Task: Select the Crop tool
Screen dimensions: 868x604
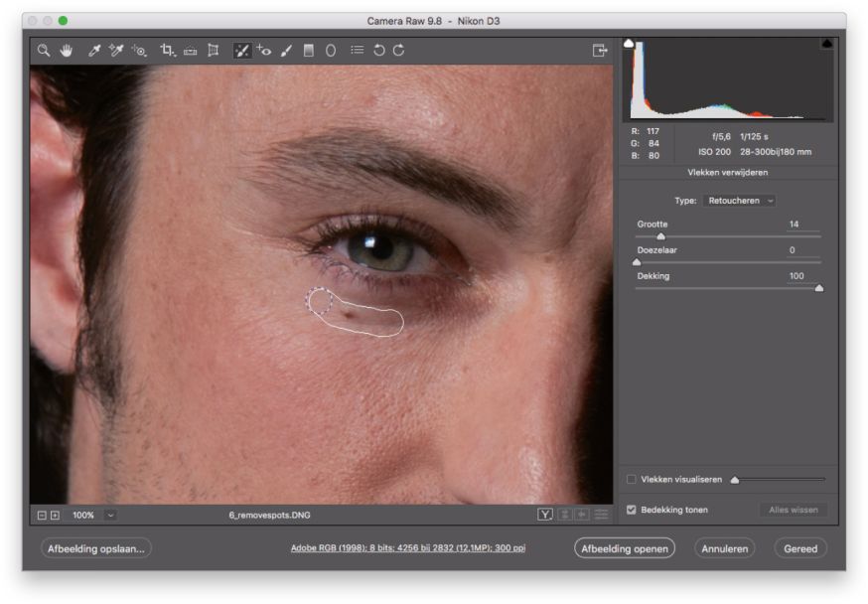Action: (x=167, y=51)
